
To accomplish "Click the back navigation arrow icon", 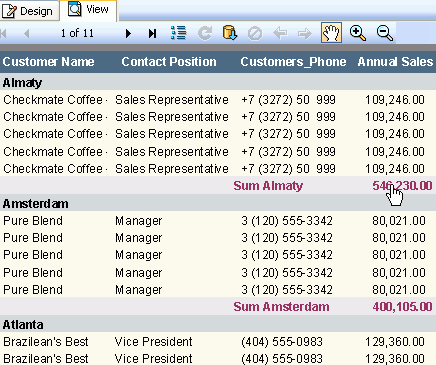I will tap(280, 33).
